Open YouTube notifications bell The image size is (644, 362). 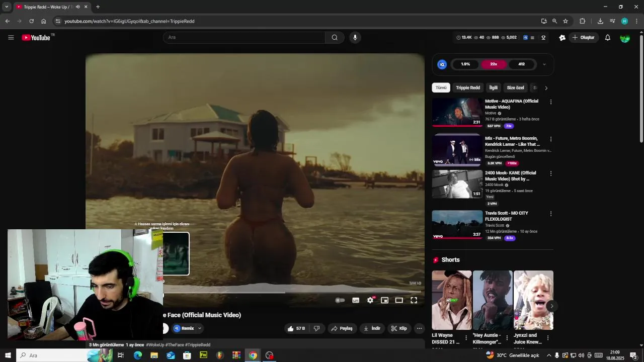(x=607, y=38)
